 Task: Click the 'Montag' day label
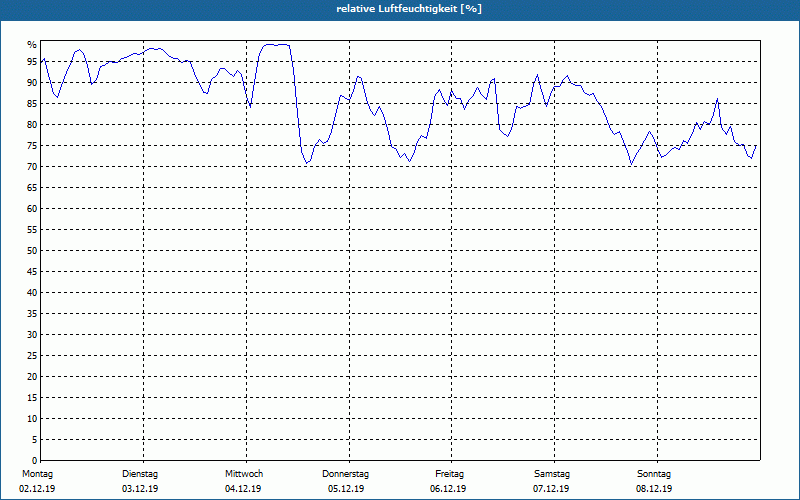[x=37, y=474]
